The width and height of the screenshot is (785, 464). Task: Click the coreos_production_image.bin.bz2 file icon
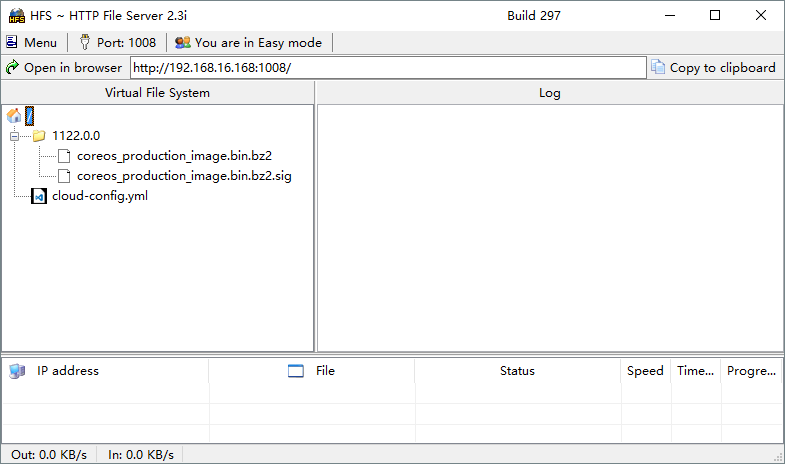pos(64,156)
